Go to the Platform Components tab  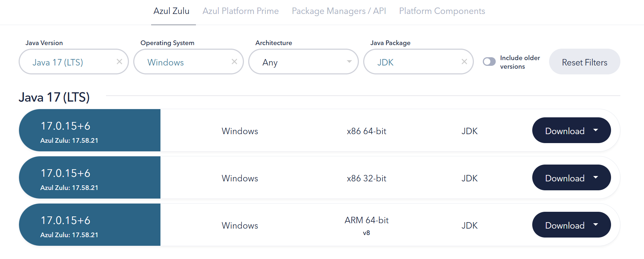pyautogui.click(x=442, y=11)
